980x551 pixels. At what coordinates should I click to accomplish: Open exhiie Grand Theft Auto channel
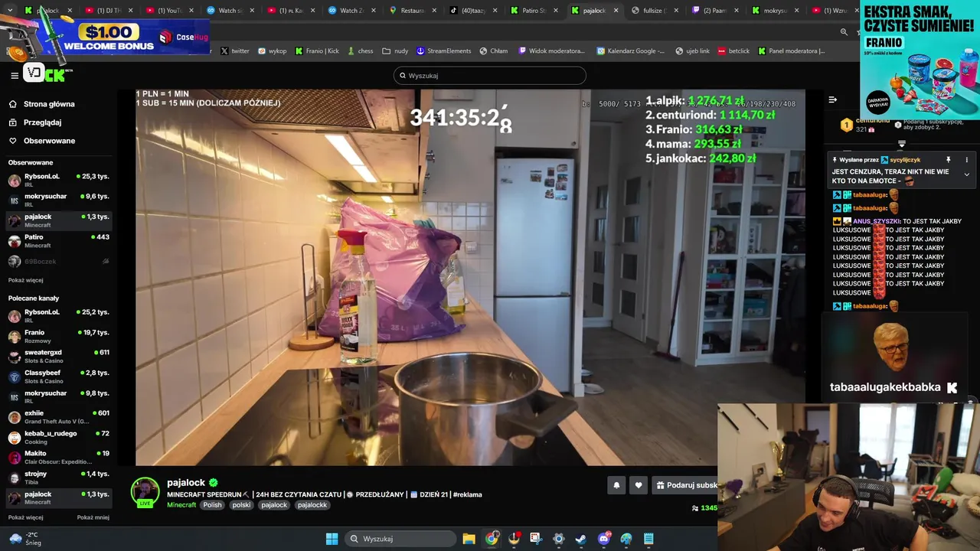pos(58,417)
